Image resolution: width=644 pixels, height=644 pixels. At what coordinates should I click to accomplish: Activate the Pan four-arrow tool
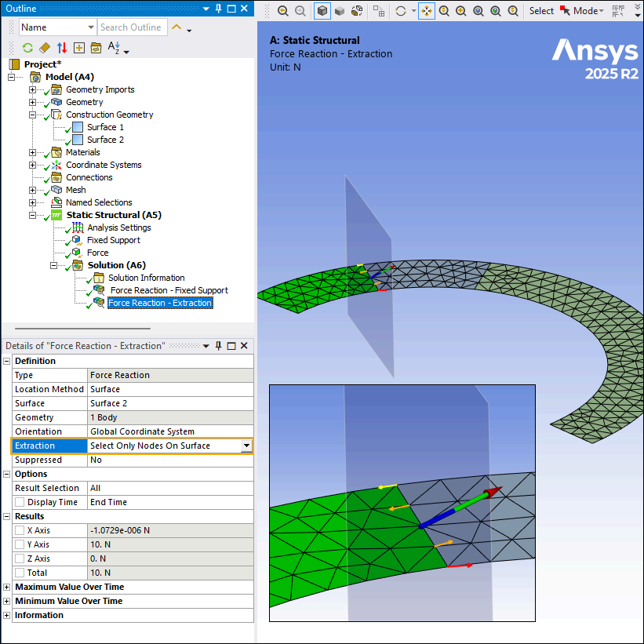tap(427, 11)
